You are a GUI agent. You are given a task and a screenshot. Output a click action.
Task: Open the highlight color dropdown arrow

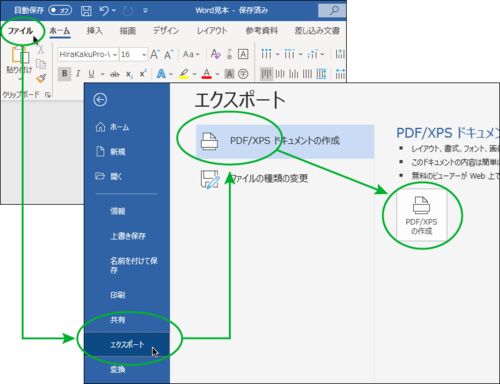tap(194, 74)
